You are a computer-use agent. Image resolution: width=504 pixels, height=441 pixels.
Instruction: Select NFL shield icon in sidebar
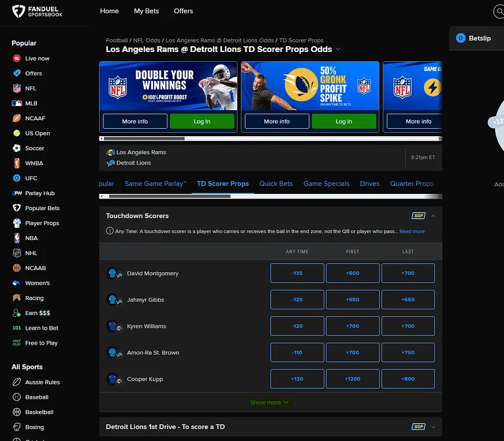pos(17,88)
